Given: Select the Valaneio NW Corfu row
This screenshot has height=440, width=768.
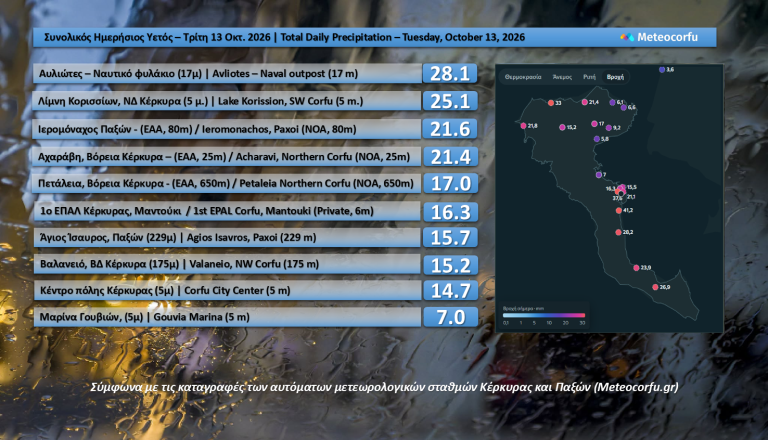Looking at the screenshot, I should (x=227, y=264).
